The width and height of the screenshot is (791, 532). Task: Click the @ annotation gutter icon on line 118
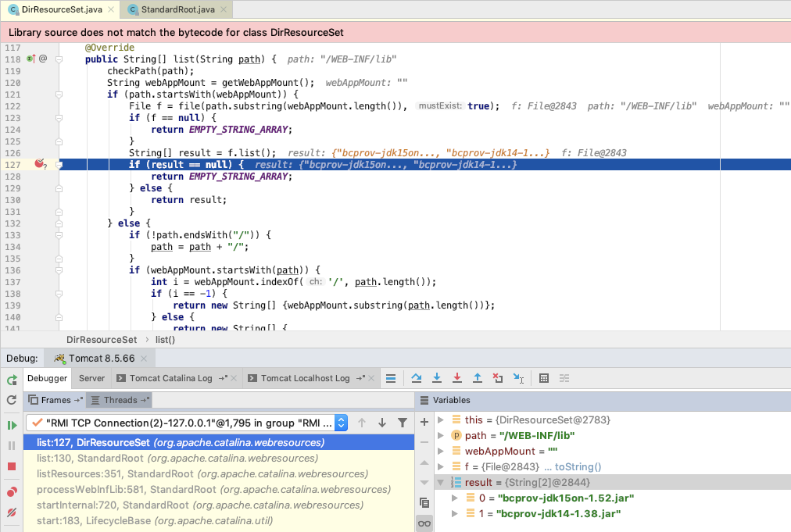point(43,59)
